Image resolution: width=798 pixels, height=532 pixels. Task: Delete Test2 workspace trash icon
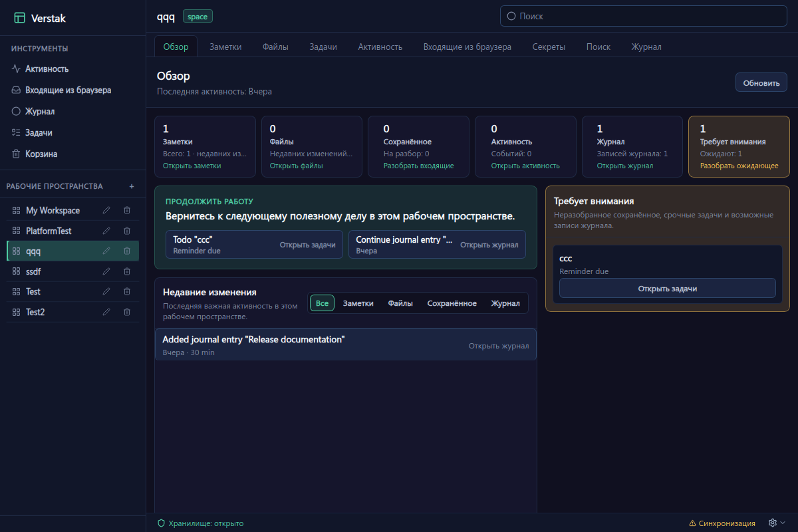tap(127, 312)
